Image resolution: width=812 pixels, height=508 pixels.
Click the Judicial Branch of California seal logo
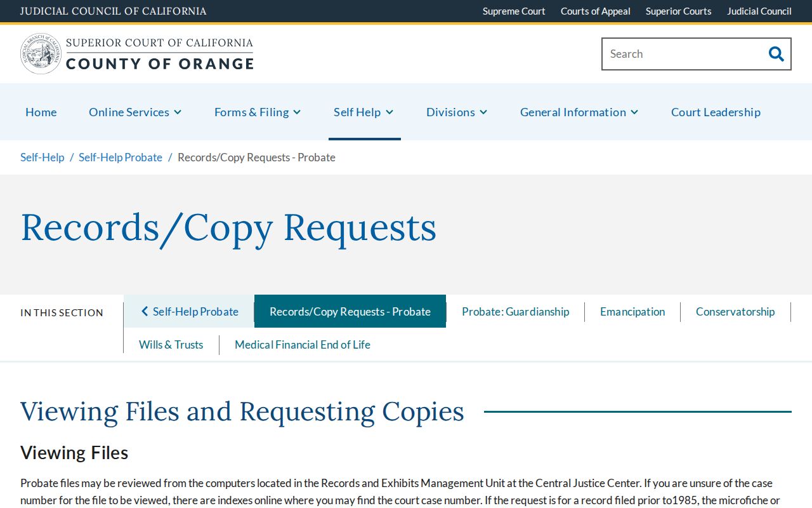click(x=41, y=54)
